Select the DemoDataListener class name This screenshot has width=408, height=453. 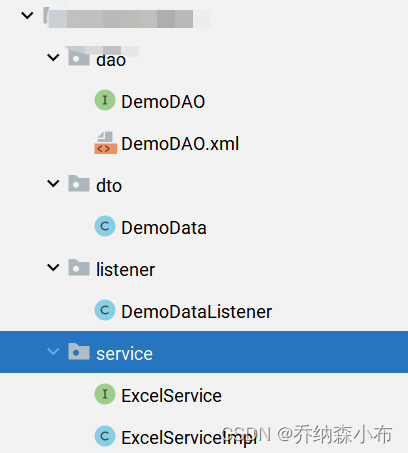[196, 312]
